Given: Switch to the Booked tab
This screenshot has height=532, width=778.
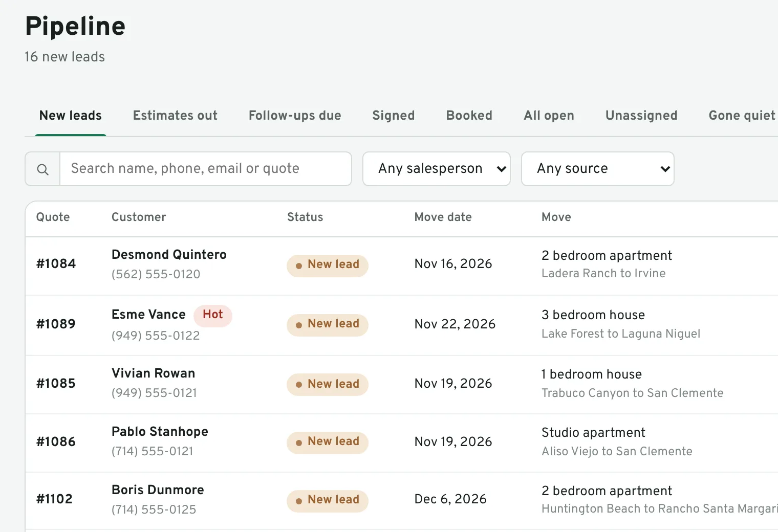Looking at the screenshot, I should (469, 116).
